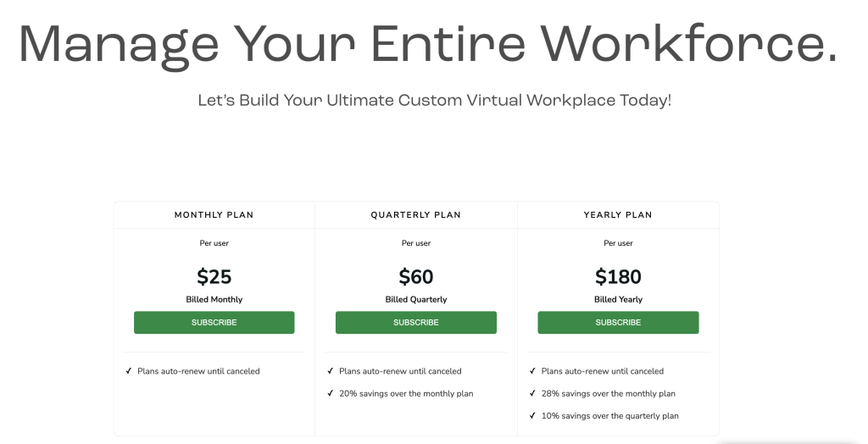The width and height of the screenshot is (868, 444).
Task: Click the $25 monthly price
Action: tap(214, 277)
